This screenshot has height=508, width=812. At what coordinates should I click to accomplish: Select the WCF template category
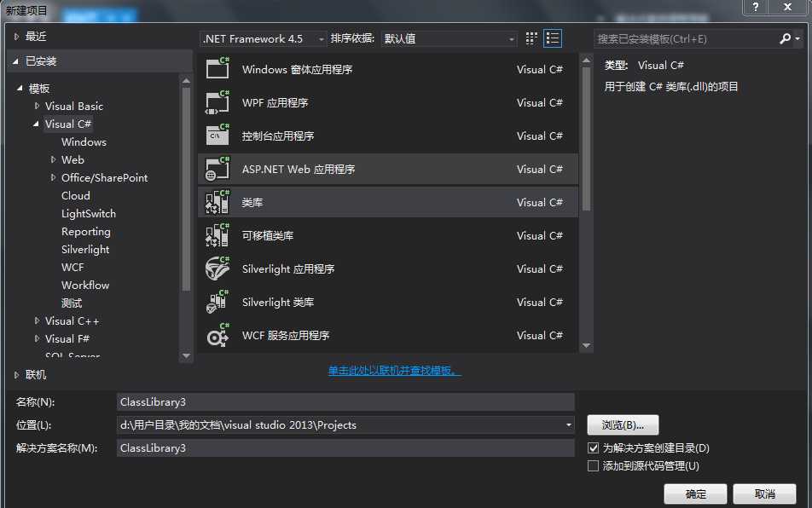[72, 268]
